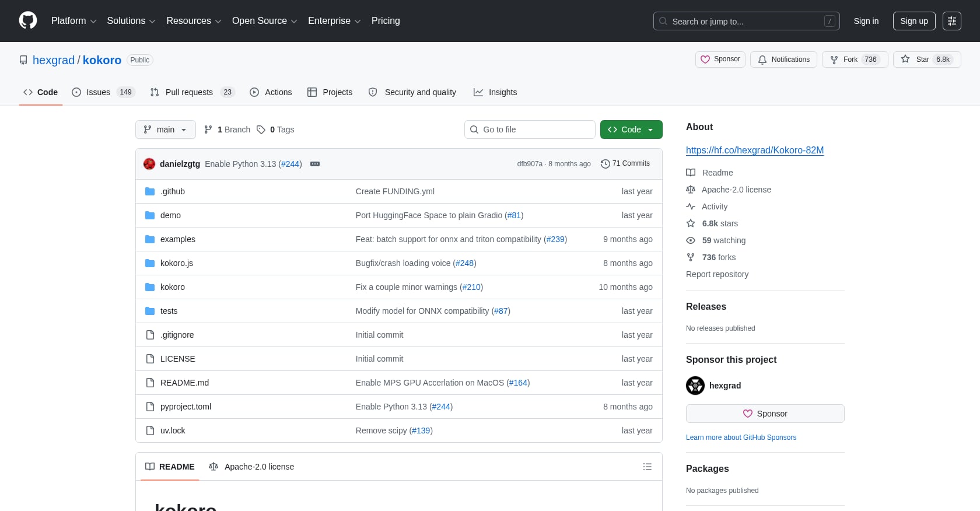980x511 pixels.
Task: Click the Search or jump to field
Action: tap(747, 21)
